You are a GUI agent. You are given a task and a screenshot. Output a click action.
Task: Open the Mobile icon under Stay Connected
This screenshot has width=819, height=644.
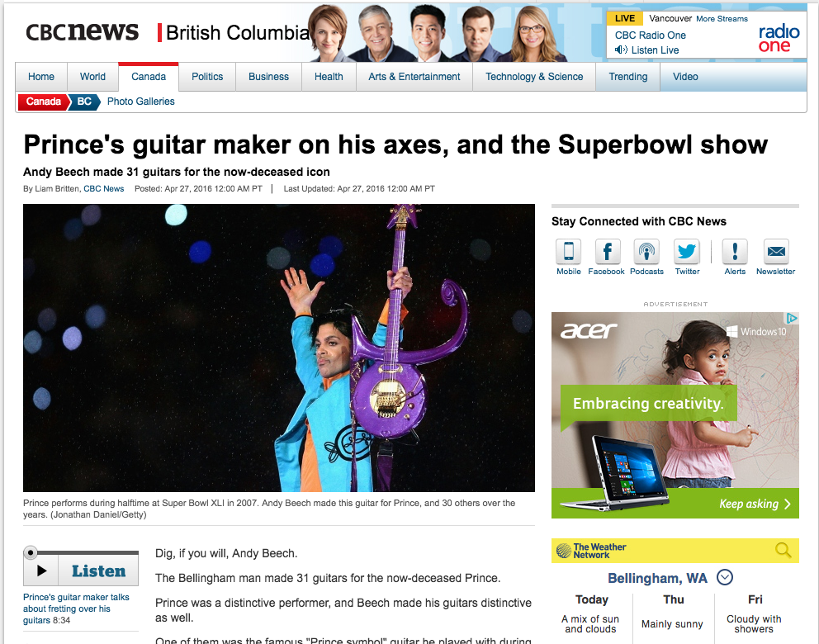(x=568, y=251)
